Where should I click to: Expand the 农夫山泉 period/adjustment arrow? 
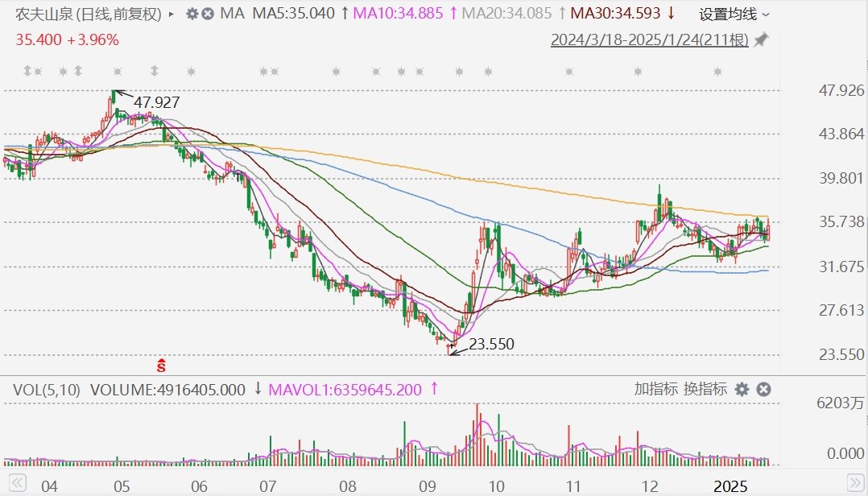coord(172,14)
